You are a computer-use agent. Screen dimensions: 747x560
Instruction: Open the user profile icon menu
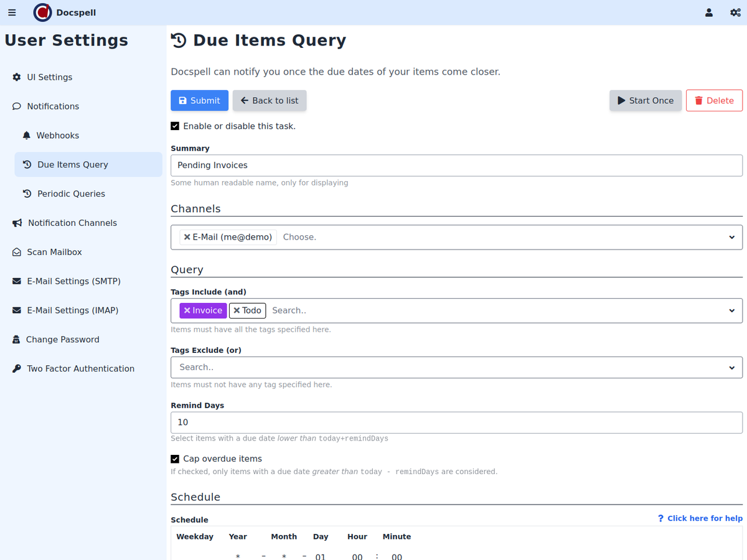pos(709,12)
